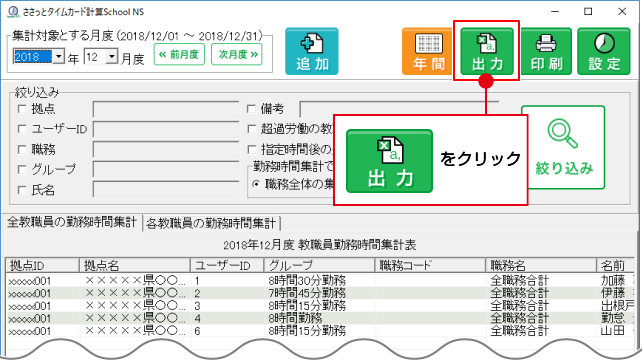
Task: Sort by the グループ column header
Action: coord(319,266)
